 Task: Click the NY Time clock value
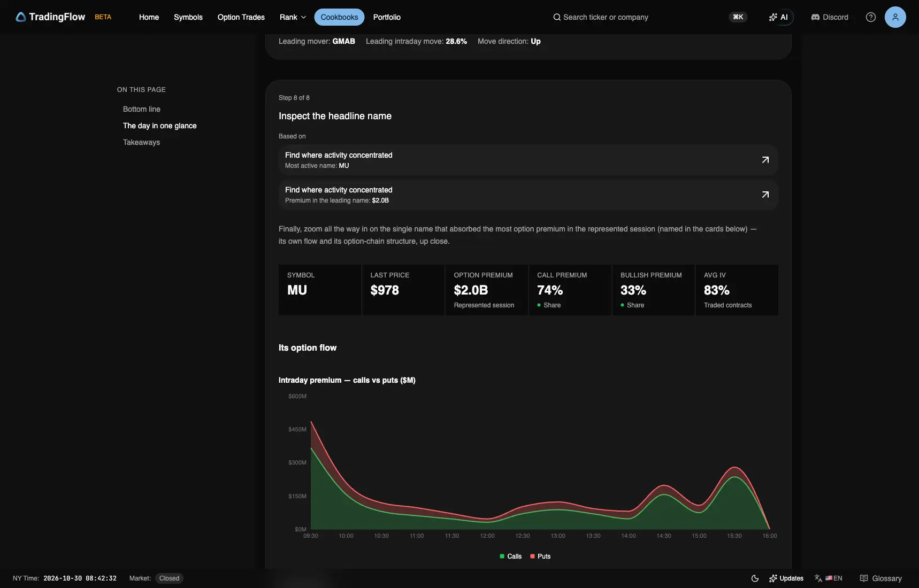80,578
